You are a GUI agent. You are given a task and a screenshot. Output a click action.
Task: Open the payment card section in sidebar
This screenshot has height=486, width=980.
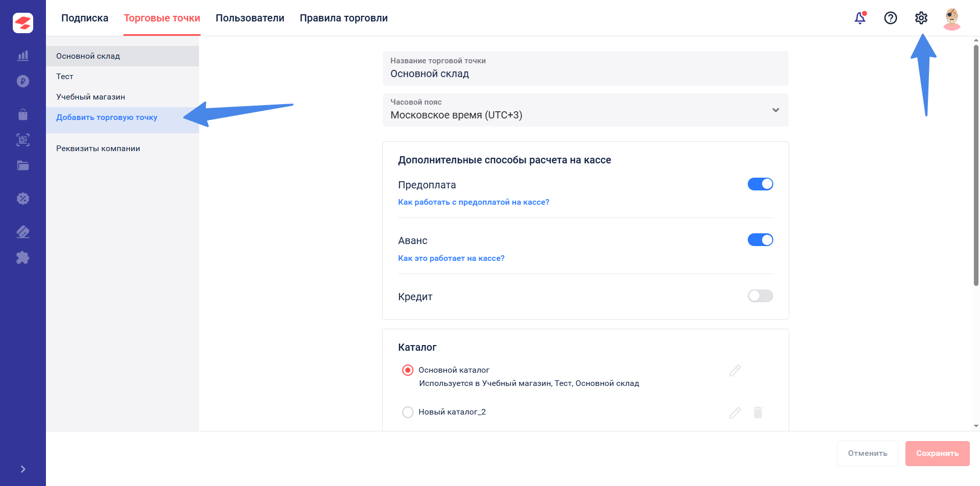[23, 232]
